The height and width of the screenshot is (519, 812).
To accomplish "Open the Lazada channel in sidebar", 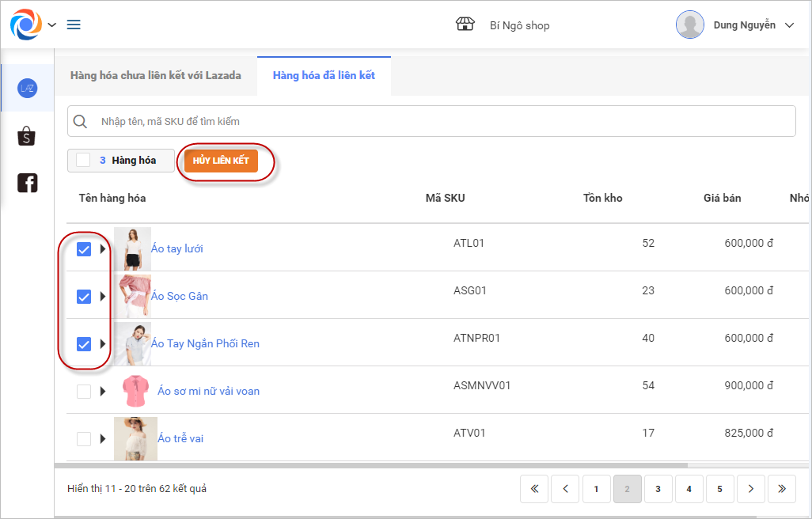I will point(27,89).
